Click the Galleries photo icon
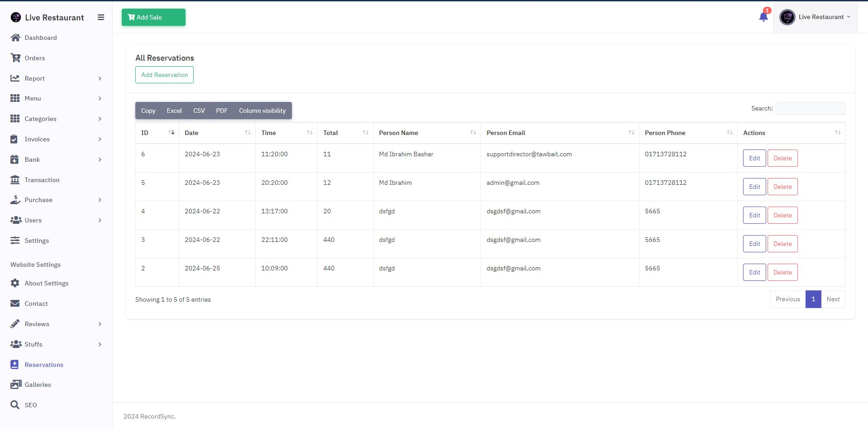 click(x=16, y=385)
